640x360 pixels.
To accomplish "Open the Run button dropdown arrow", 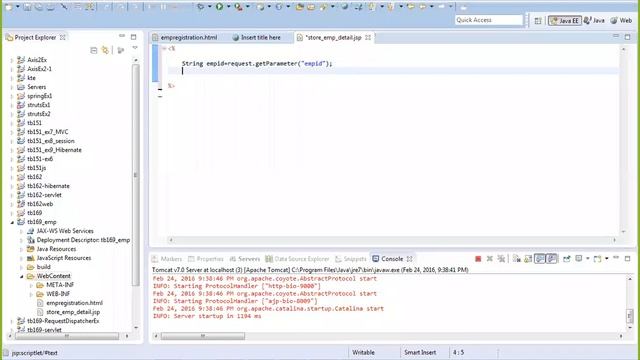I will tap(228, 7).
